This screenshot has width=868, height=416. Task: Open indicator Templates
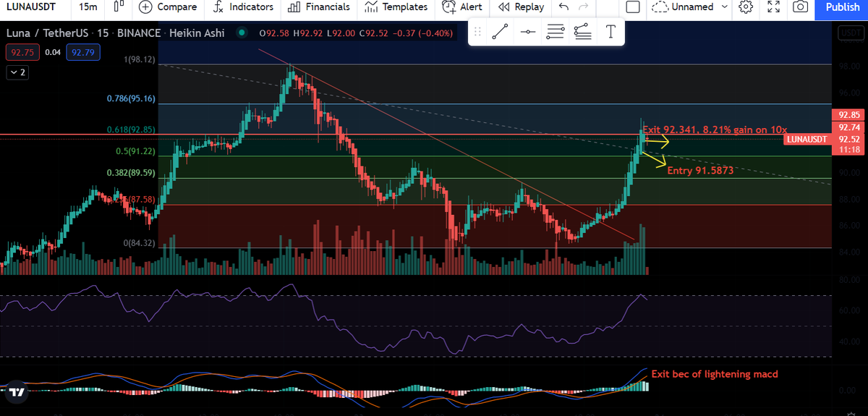point(396,7)
